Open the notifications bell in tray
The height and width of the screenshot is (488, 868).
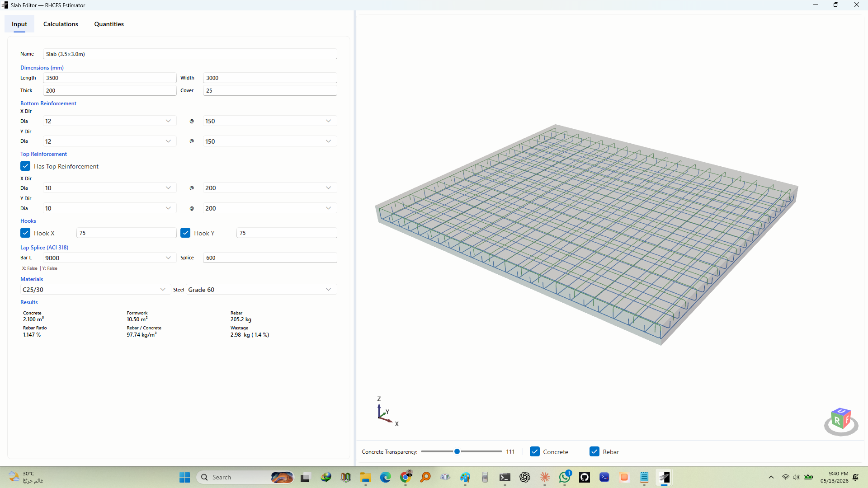pos(856,477)
